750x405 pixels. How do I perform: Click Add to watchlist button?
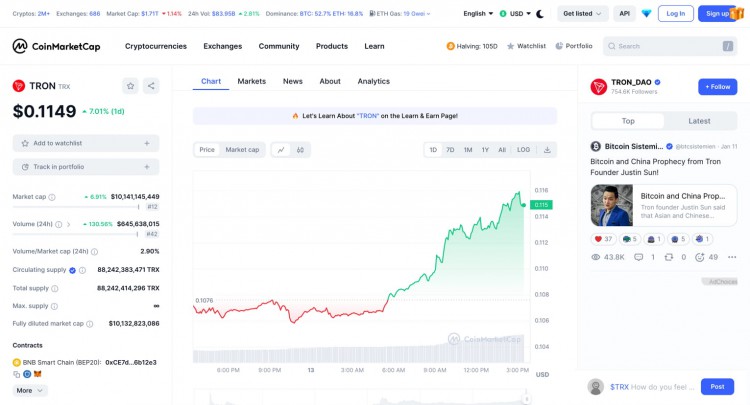(x=86, y=143)
